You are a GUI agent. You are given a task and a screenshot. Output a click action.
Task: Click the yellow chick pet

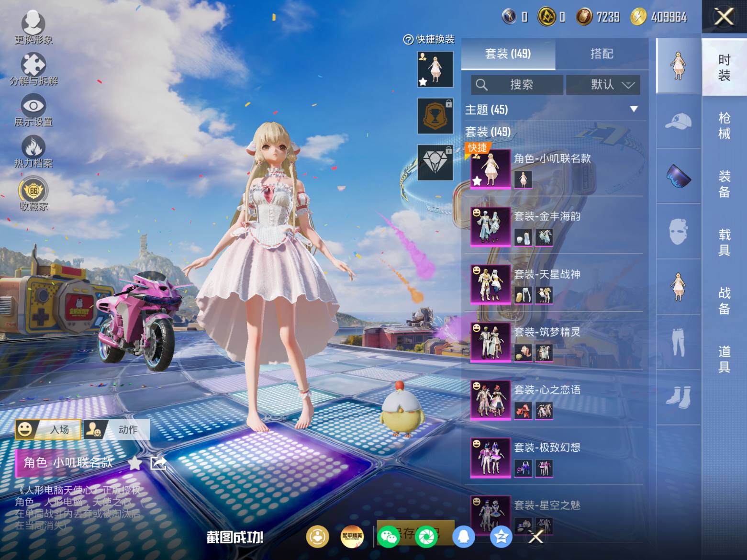401,410
